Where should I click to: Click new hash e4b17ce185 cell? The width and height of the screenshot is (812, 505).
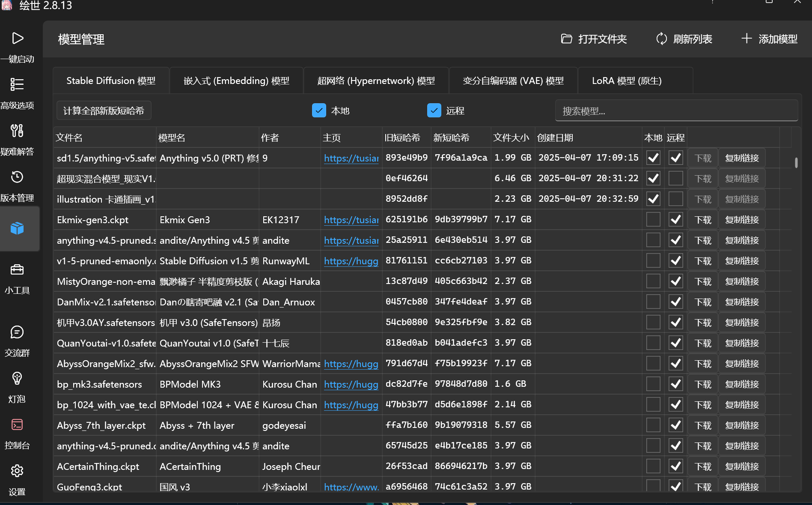pyautogui.click(x=461, y=445)
